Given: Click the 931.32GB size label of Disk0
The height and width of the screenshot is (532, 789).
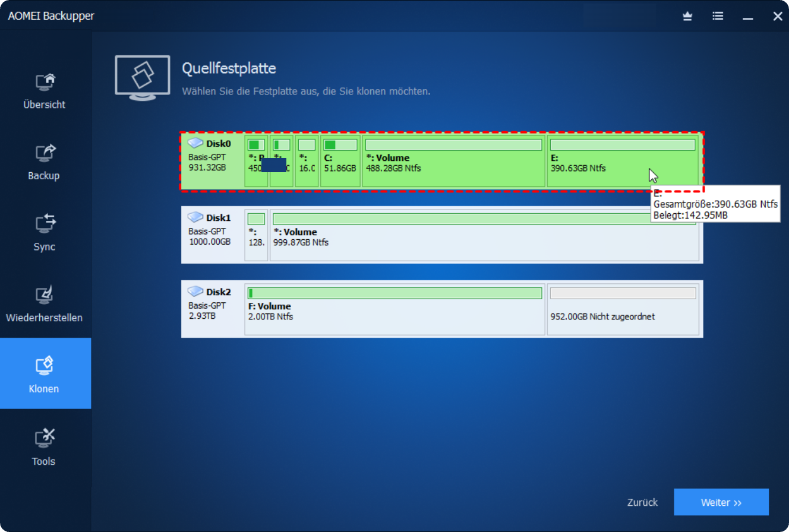Looking at the screenshot, I should click(x=207, y=167).
